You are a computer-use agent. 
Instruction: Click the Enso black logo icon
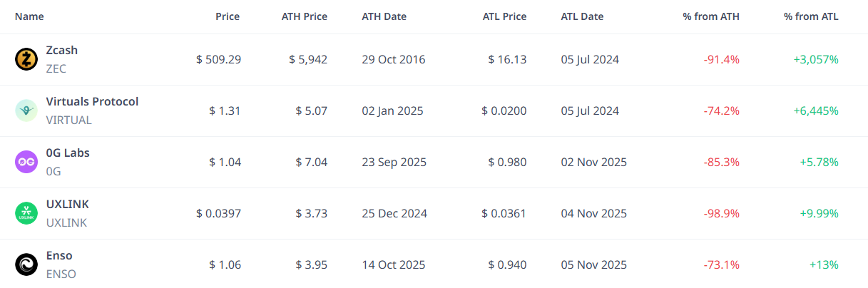[x=26, y=264]
